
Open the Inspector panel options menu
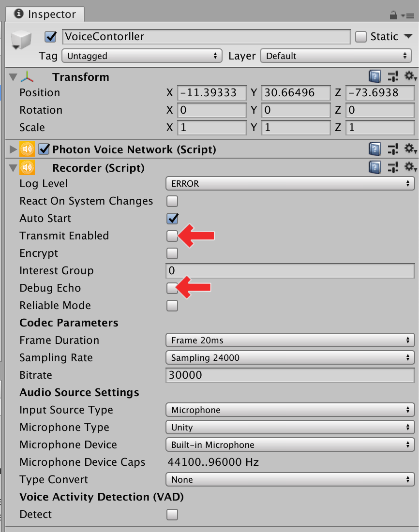(x=407, y=15)
